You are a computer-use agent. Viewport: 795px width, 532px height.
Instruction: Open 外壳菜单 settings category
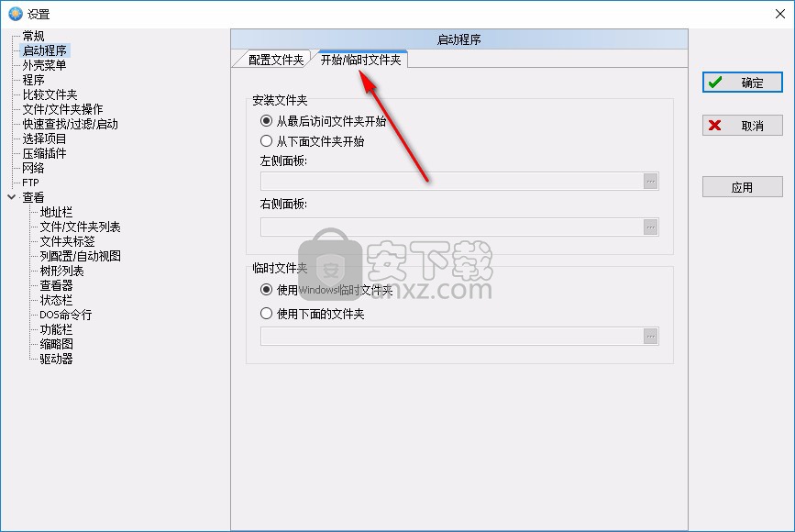pos(44,65)
